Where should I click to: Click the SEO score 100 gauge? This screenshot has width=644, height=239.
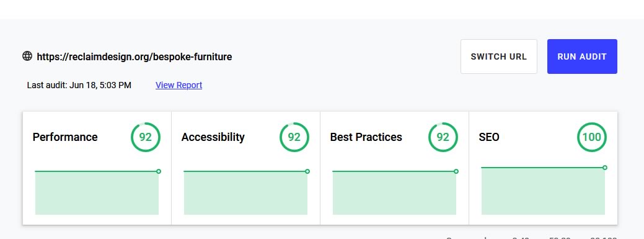tap(592, 137)
